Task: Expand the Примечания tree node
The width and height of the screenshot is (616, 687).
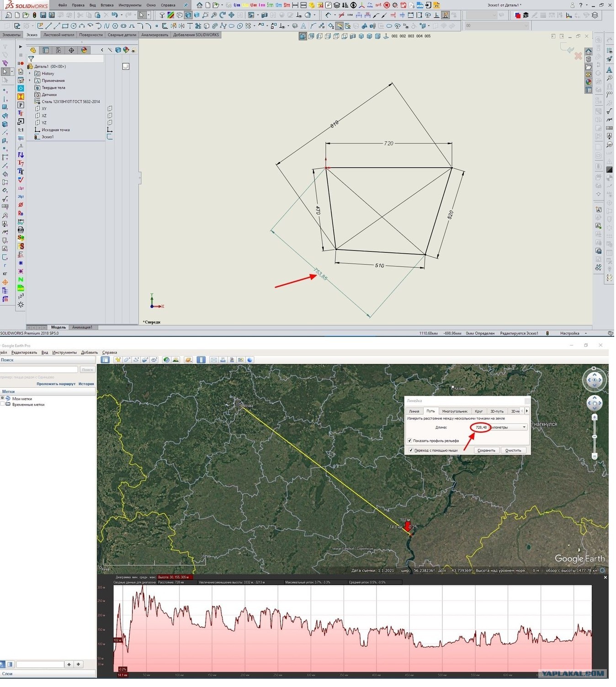Action: 30,80
